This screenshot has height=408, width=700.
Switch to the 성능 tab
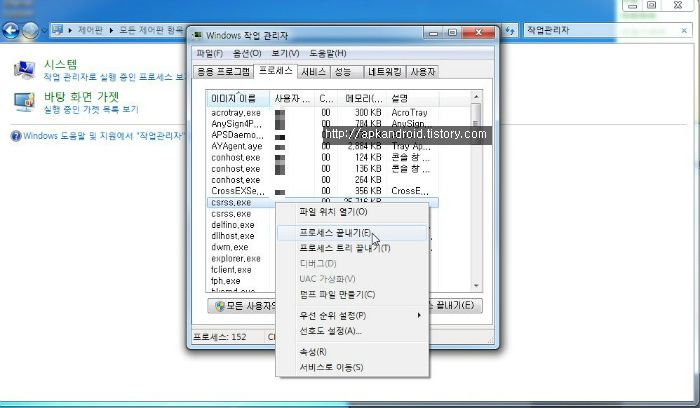pyautogui.click(x=346, y=71)
